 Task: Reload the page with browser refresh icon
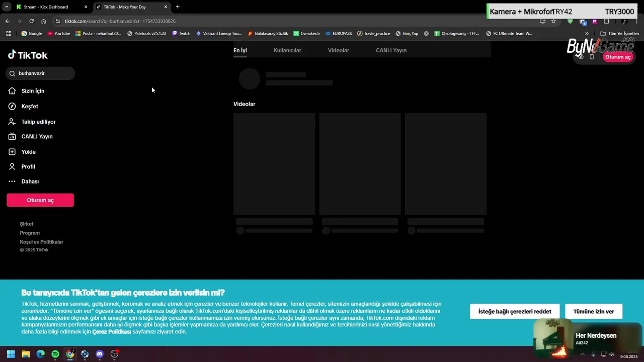[31, 21]
